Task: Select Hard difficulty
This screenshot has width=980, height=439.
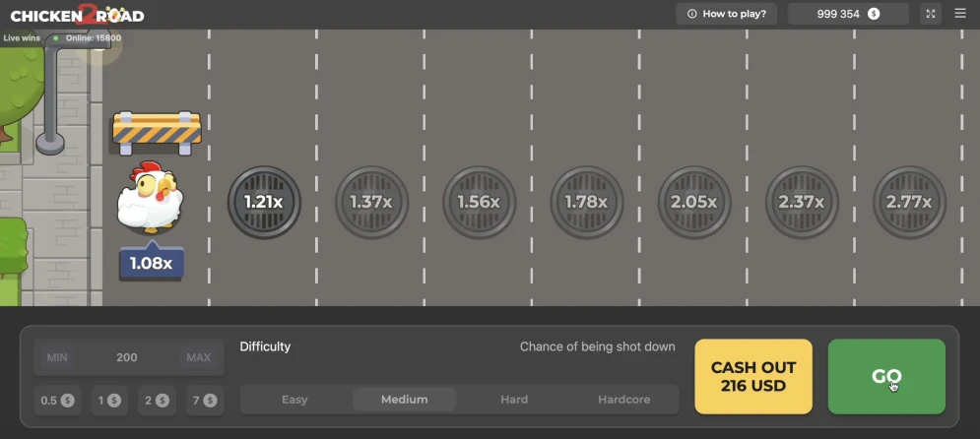Action: 514,400
